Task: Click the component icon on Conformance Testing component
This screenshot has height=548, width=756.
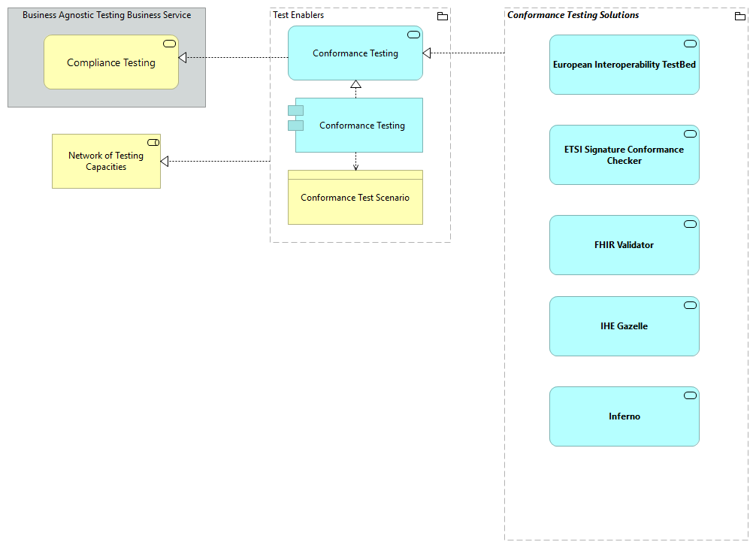Action: [x=295, y=118]
